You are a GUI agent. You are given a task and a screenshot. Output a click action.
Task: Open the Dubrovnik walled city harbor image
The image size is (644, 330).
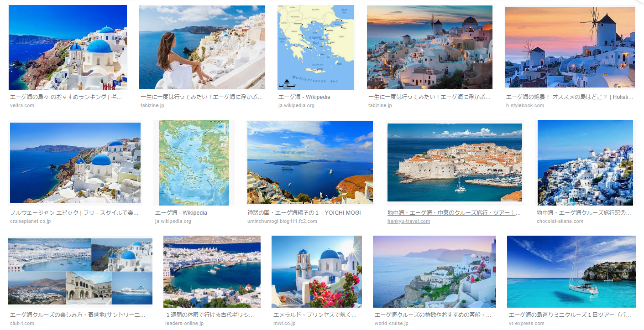455,163
